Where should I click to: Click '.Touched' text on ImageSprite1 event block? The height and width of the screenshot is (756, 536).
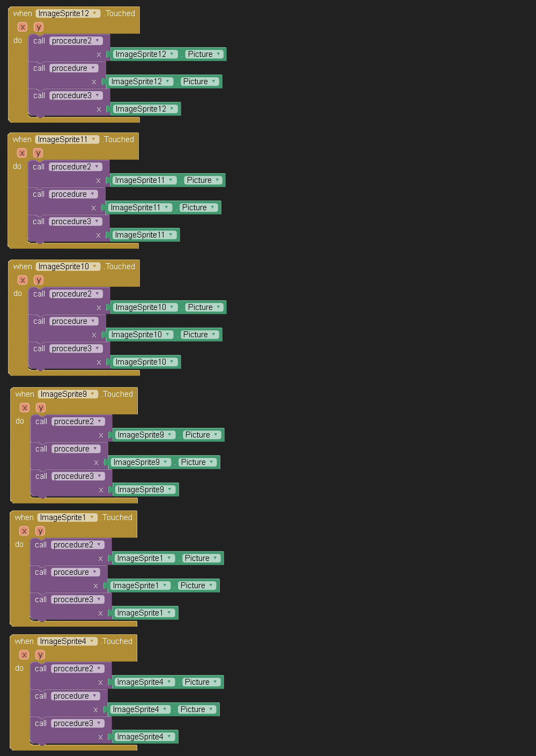pos(117,517)
